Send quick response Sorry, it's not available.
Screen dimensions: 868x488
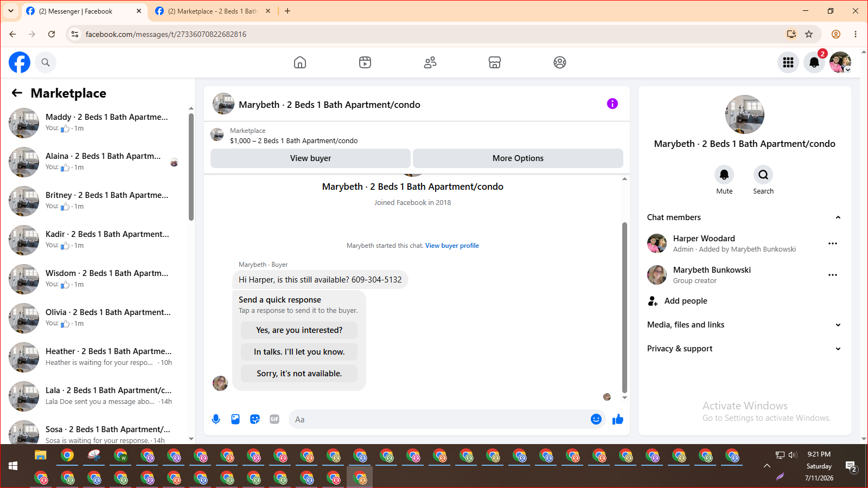[x=299, y=374]
